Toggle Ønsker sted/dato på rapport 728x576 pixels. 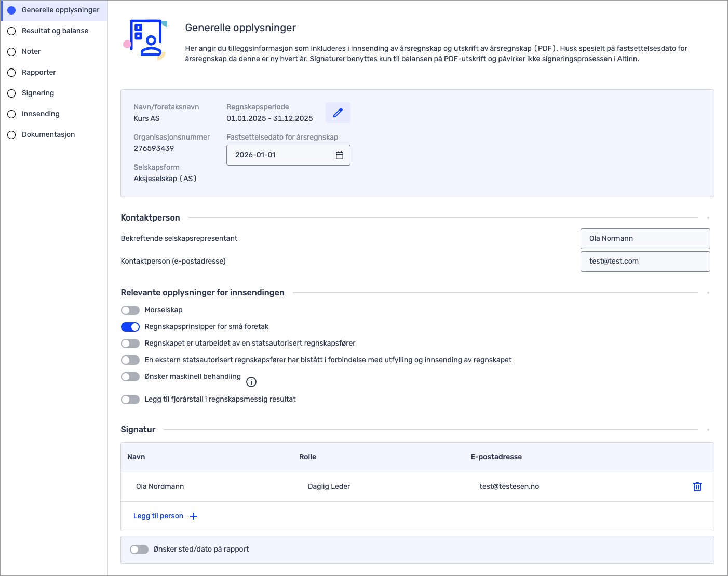click(x=139, y=550)
